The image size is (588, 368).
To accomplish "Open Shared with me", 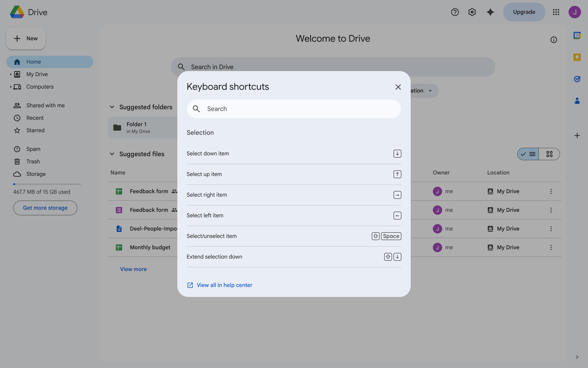I will pos(50,105).
